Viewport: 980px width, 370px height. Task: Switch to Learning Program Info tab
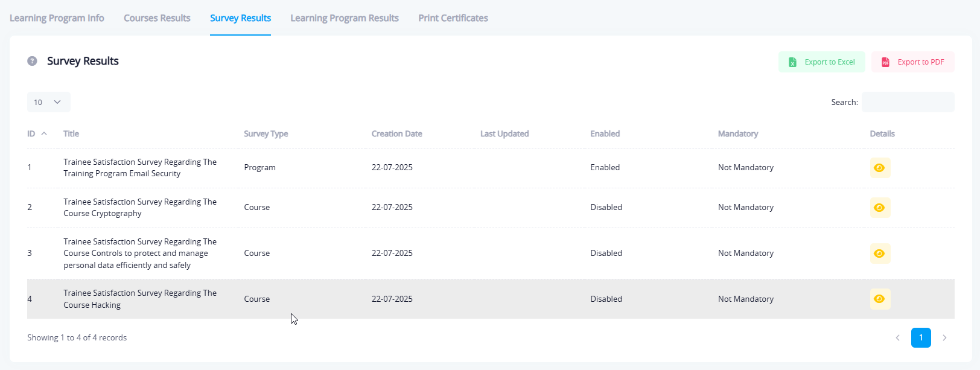tap(57, 18)
